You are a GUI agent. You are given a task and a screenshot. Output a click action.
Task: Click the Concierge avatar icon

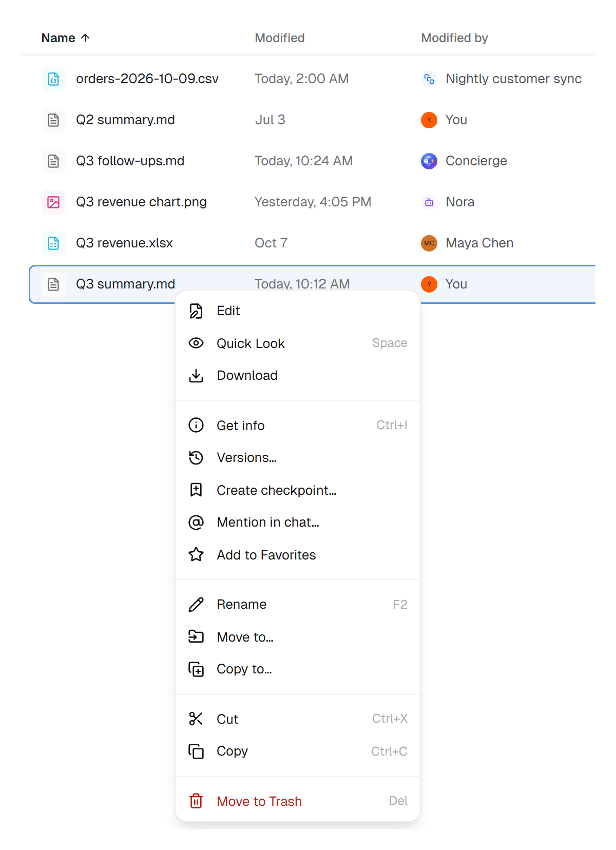click(429, 161)
